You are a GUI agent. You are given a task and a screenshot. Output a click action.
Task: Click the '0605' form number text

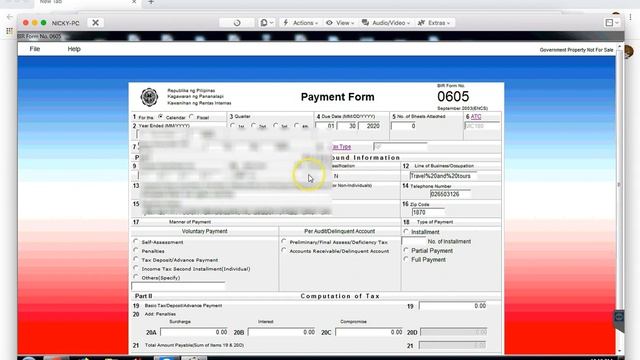pos(453,97)
